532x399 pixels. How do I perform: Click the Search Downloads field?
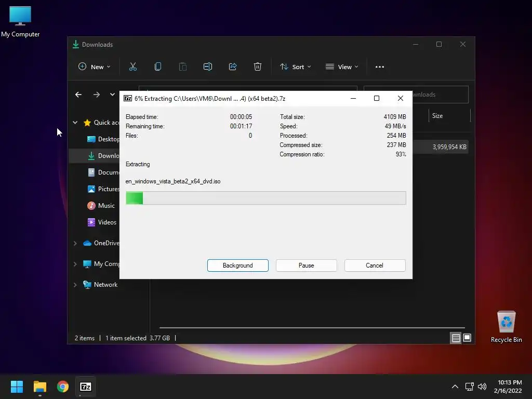[x=440, y=95]
